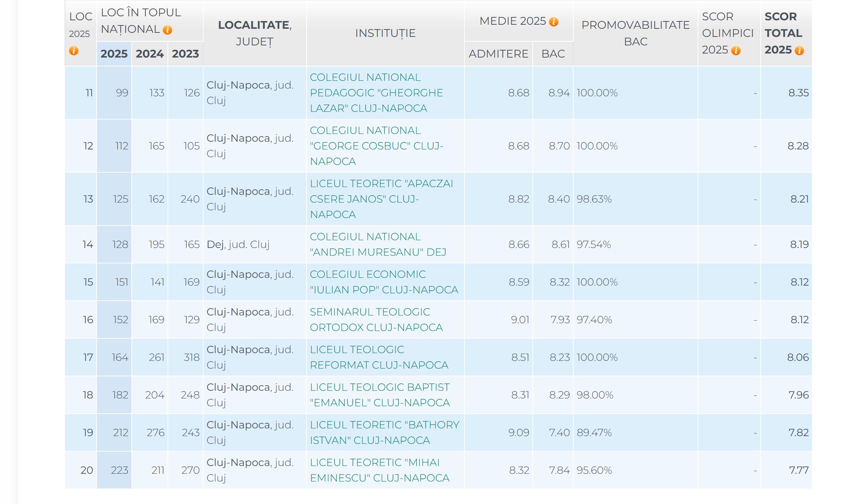Select the 2025 national rank column header
854x504 pixels.
point(114,54)
